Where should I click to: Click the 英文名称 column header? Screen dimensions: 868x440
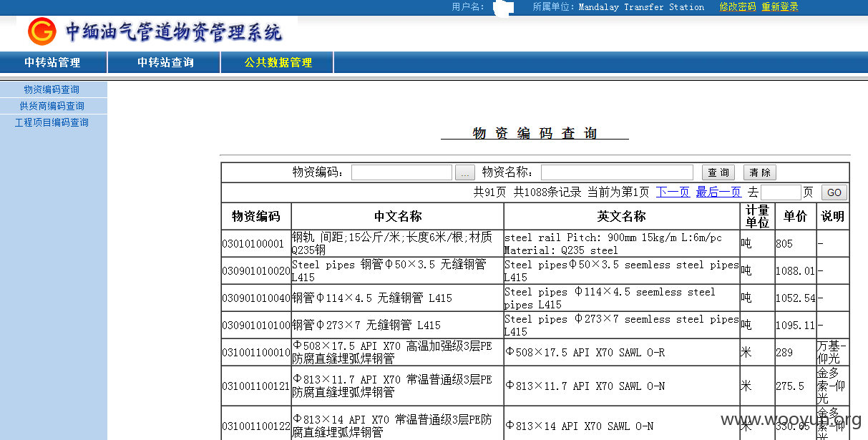click(x=622, y=216)
